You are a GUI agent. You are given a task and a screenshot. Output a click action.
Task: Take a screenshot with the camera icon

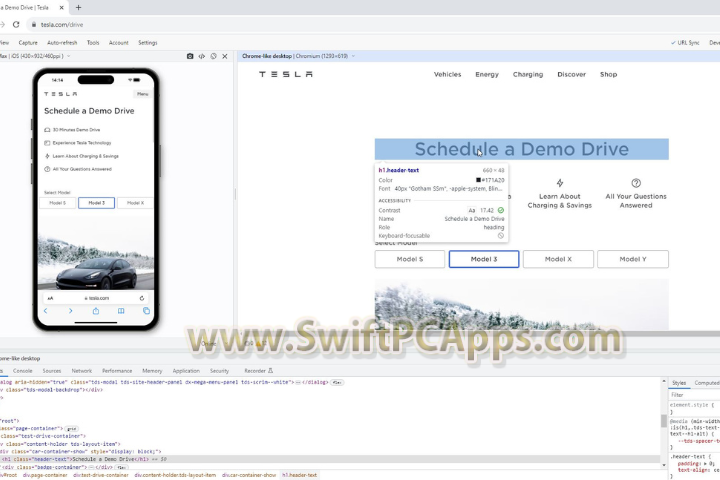click(x=190, y=56)
